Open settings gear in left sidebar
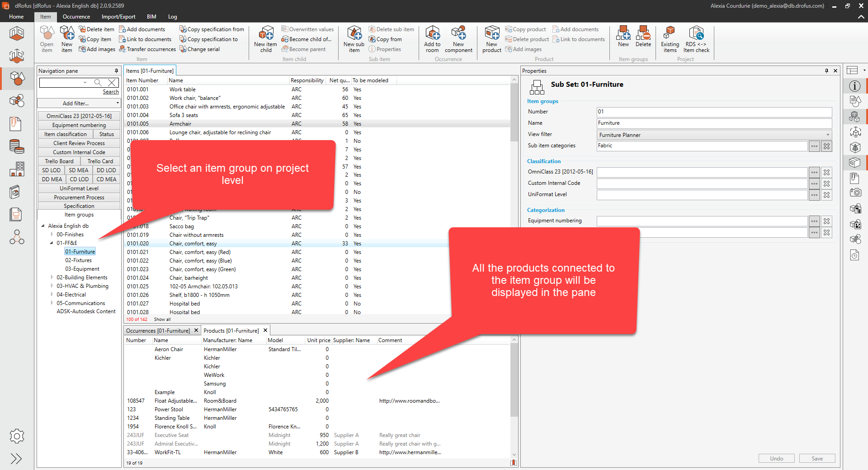Viewport: 868px width, 470px height. 17,436
